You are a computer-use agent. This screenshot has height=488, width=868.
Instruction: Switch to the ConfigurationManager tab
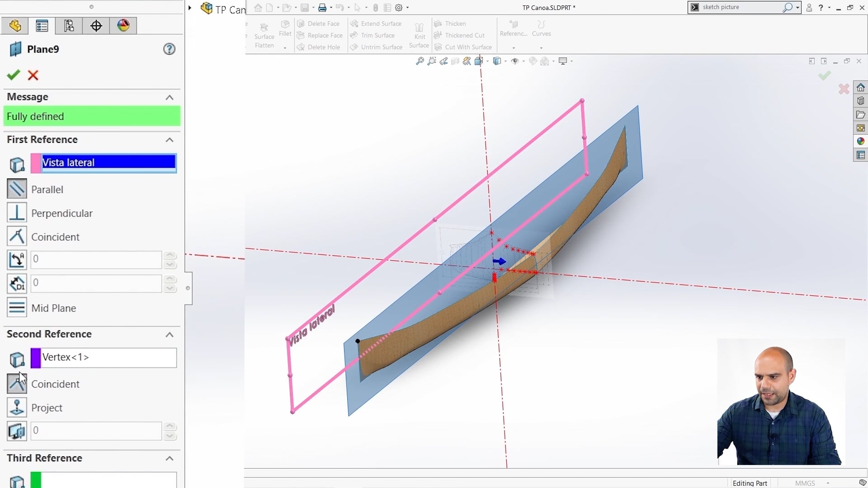[68, 26]
